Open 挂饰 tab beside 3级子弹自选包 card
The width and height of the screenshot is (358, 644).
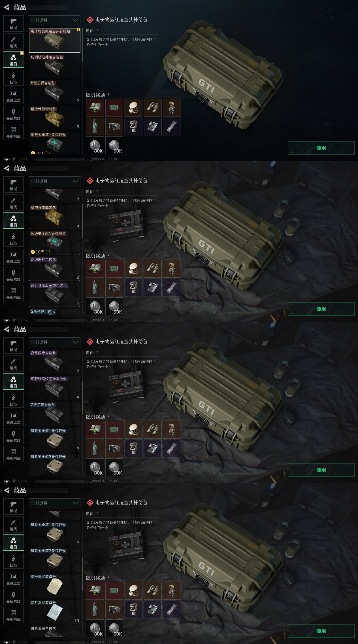[x=13, y=400]
